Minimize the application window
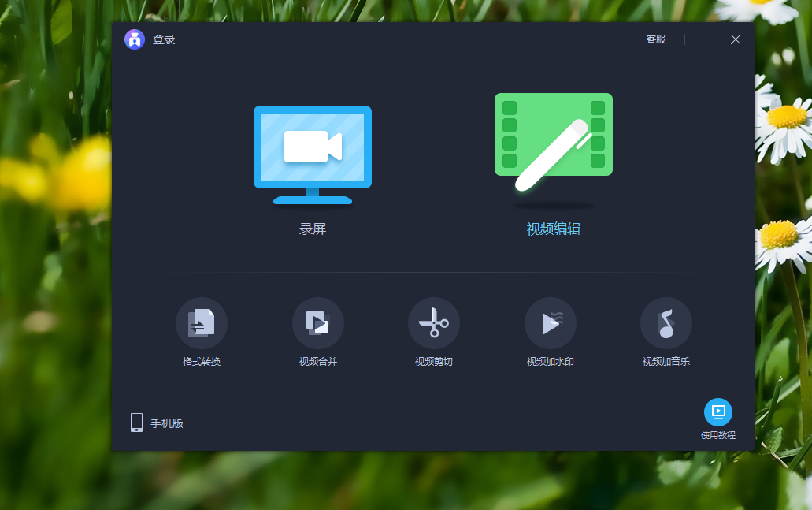This screenshot has height=510, width=812. tap(706, 39)
